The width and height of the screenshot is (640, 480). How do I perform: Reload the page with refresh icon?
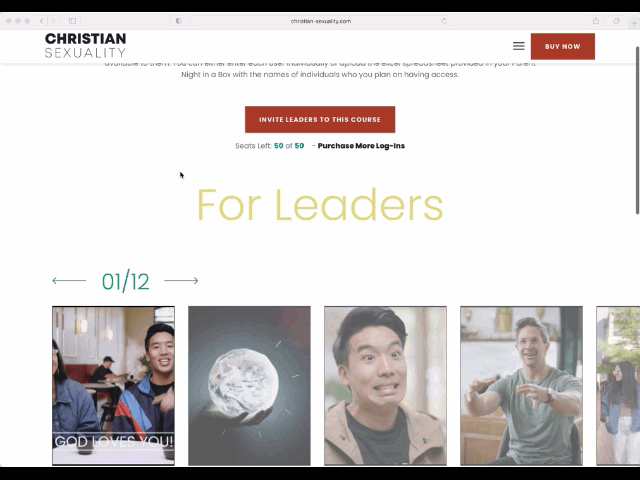pos(444,21)
